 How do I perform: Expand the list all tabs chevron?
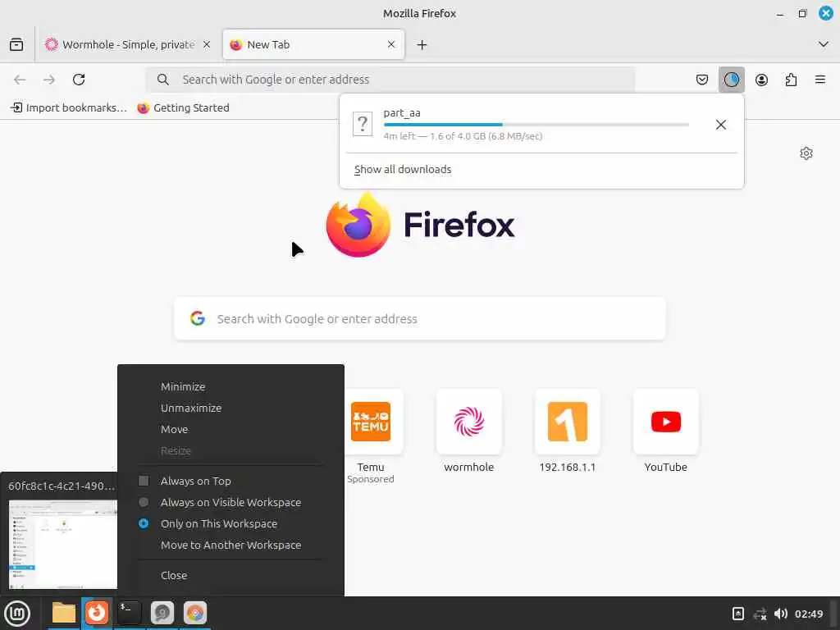pyautogui.click(x=824, y=44)
